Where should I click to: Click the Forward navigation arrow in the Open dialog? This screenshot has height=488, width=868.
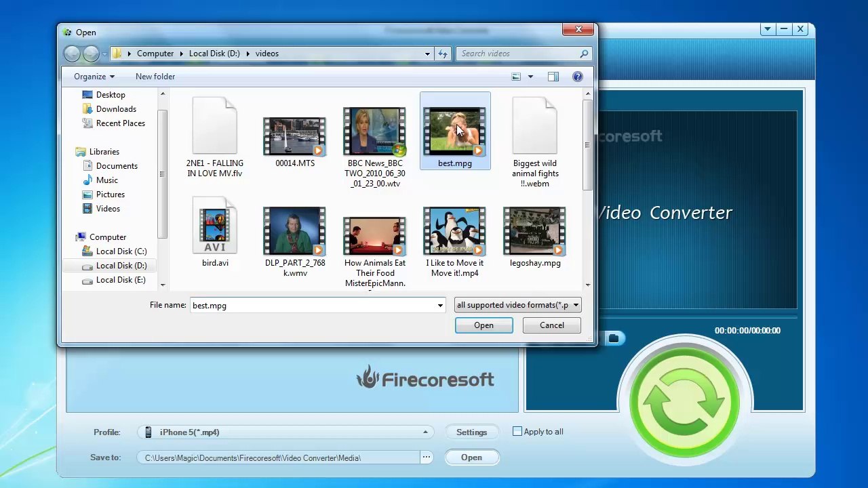[91, 54]
